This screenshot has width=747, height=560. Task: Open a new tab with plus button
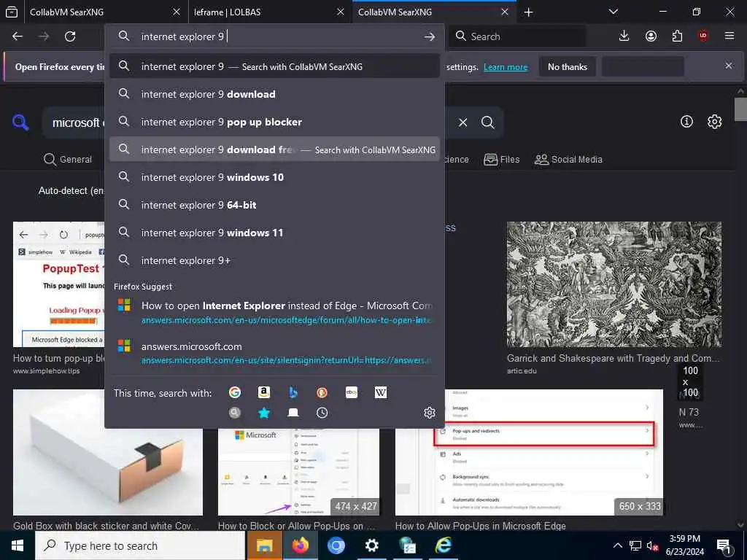528,12
